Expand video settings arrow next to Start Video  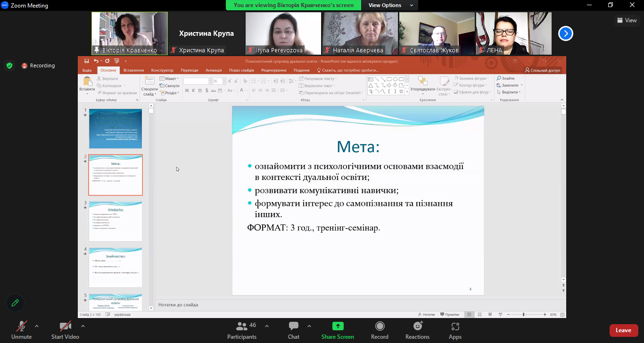tap(83, 326)
